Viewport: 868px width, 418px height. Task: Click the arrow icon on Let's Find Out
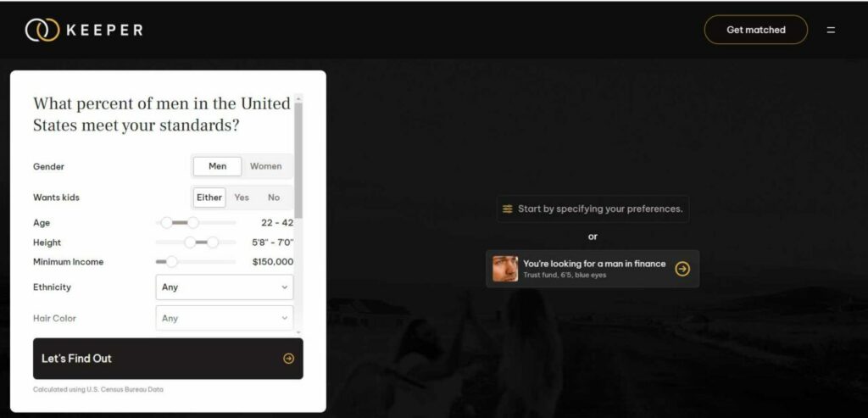pos(288,359)
